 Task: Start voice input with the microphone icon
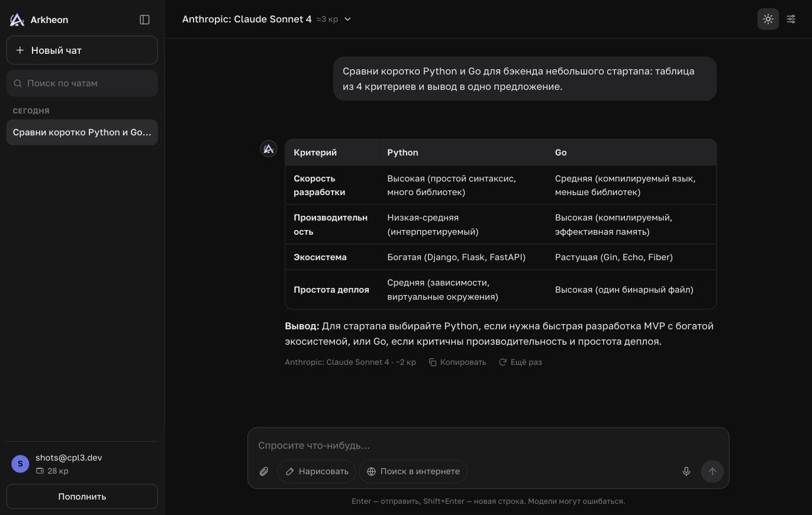click(x=687, y=471)
